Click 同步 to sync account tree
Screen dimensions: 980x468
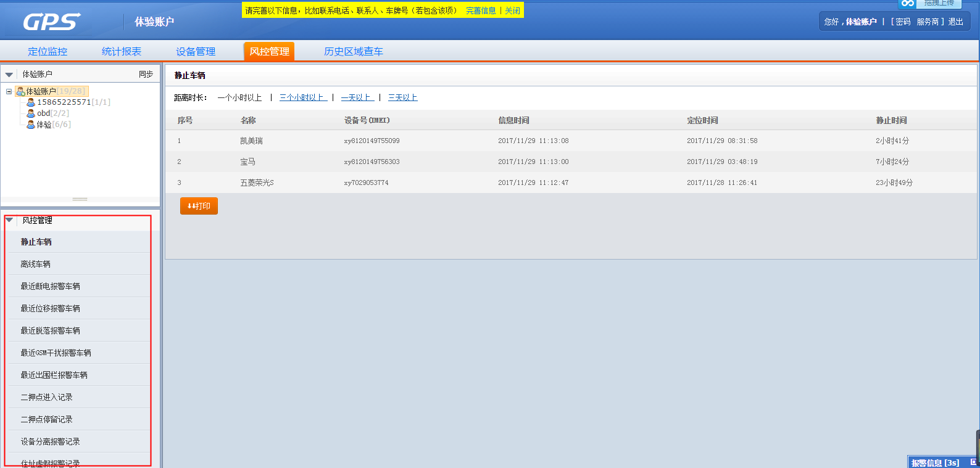(146, 74)
